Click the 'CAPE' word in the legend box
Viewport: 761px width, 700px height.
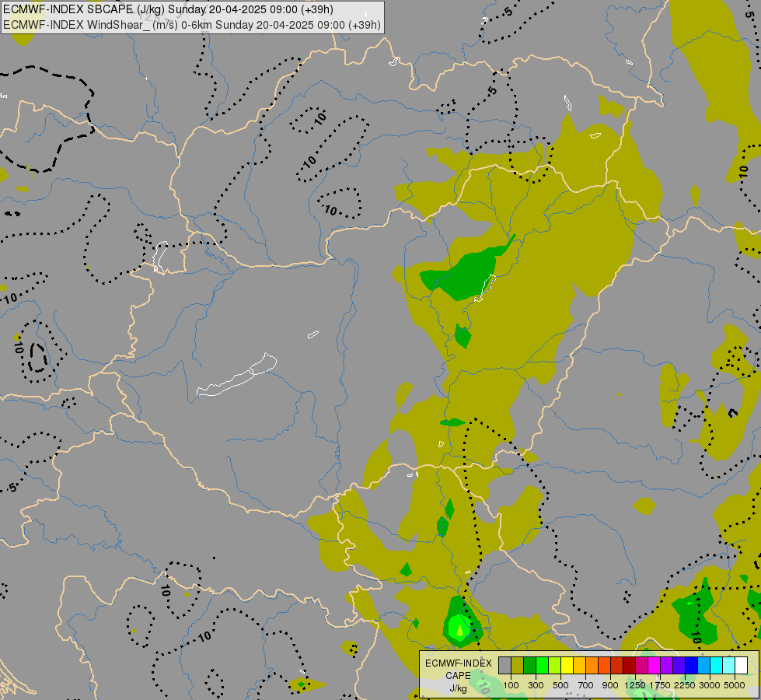[458, 676]
